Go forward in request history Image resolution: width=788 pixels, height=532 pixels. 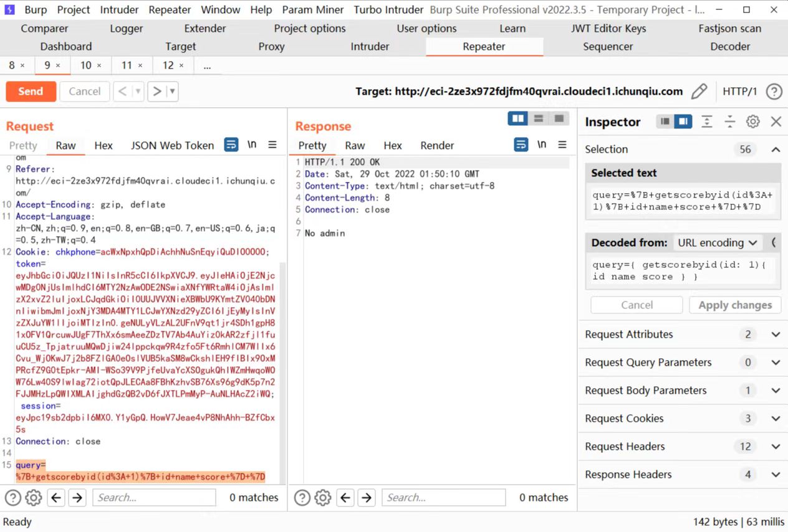coord(157,92)
